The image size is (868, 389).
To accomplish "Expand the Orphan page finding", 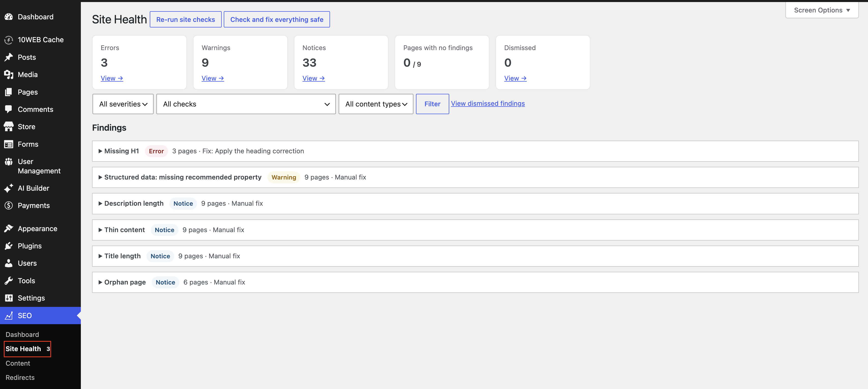I will [475, 282].
